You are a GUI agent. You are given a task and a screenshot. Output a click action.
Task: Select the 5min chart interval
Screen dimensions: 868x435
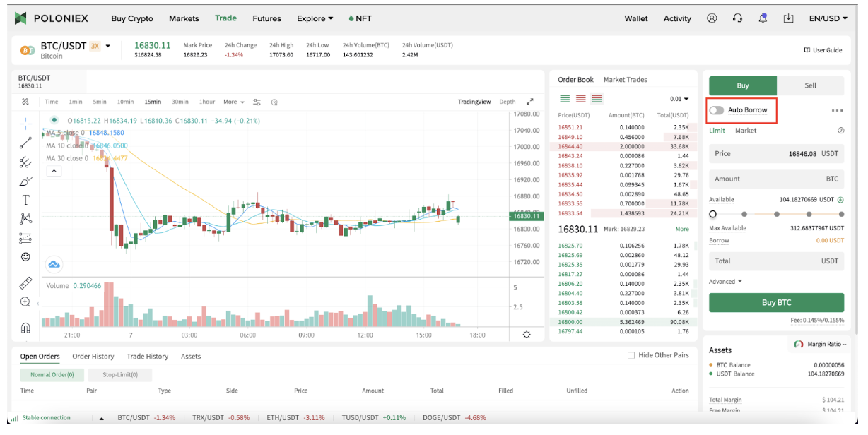100,102
